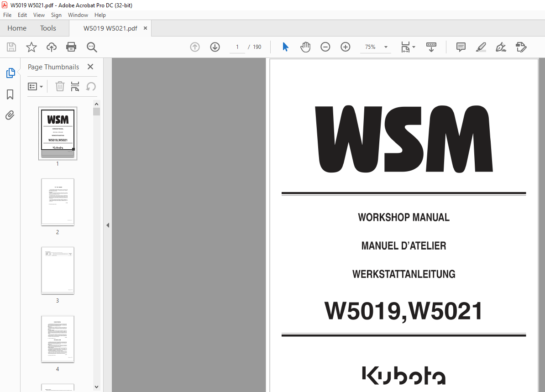Click the page number input field
The height and width of the screenshot is (392, 545).
pyautogui.click(x=237, y=47)
